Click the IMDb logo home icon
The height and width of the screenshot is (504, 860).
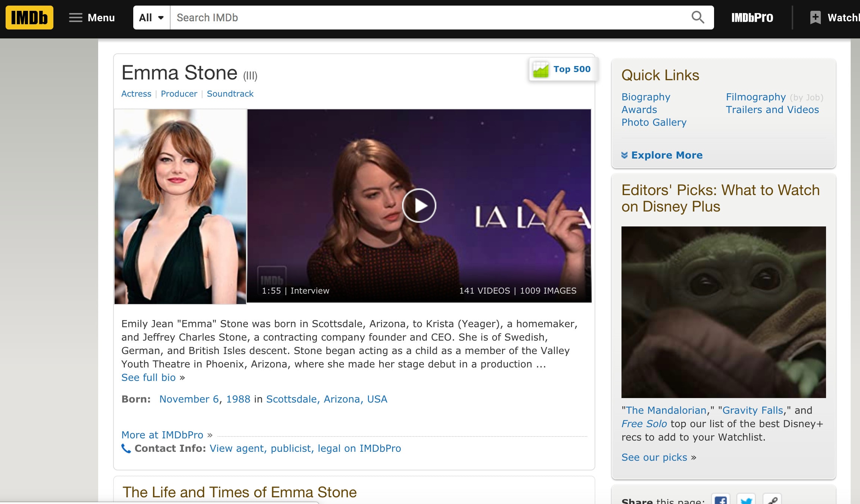29,18
